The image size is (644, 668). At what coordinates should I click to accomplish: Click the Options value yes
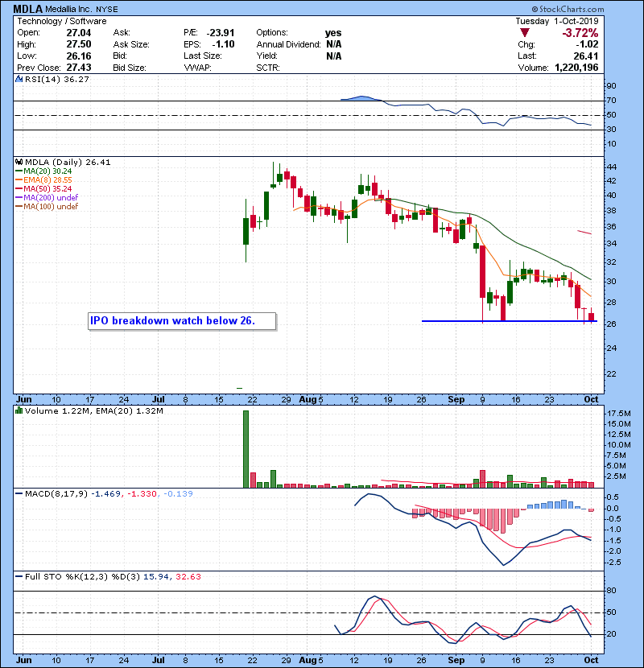[x=333, y=33]
